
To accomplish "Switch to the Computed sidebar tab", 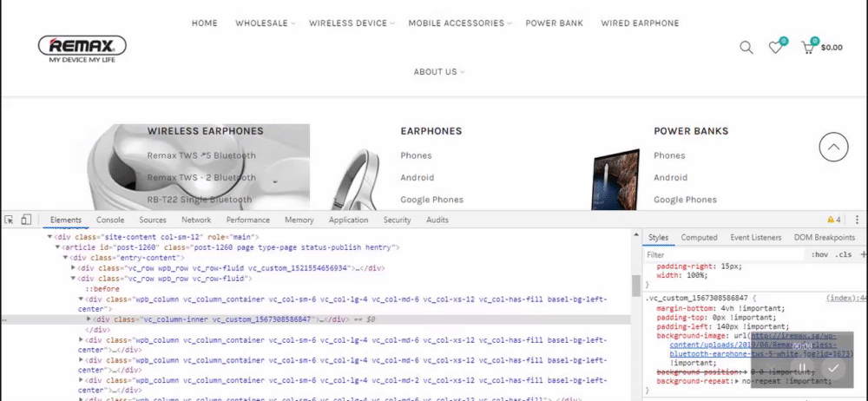I will 699,238.
